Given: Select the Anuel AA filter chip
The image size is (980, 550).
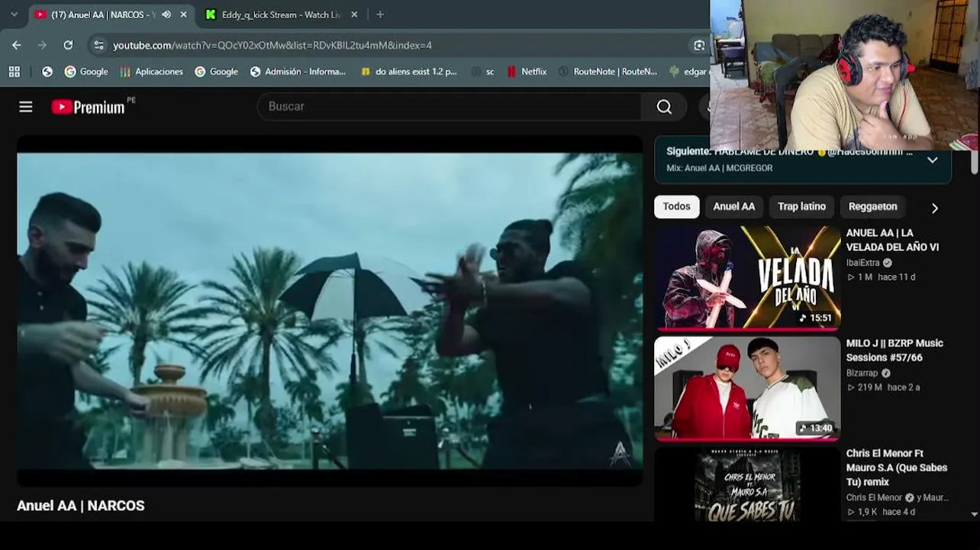Looking at the screenshot, I should click(733, 206).
